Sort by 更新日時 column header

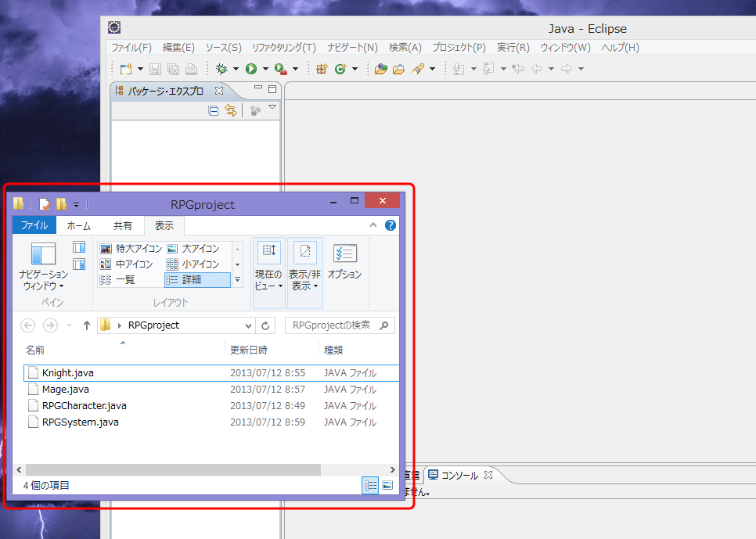[248, 350]
